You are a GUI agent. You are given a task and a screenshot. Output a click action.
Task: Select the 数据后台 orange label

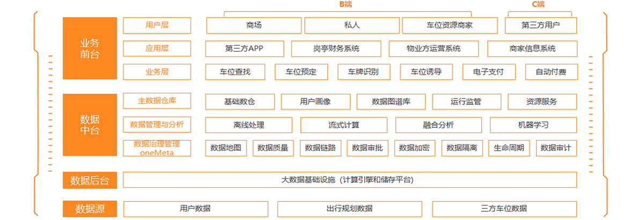90,180
